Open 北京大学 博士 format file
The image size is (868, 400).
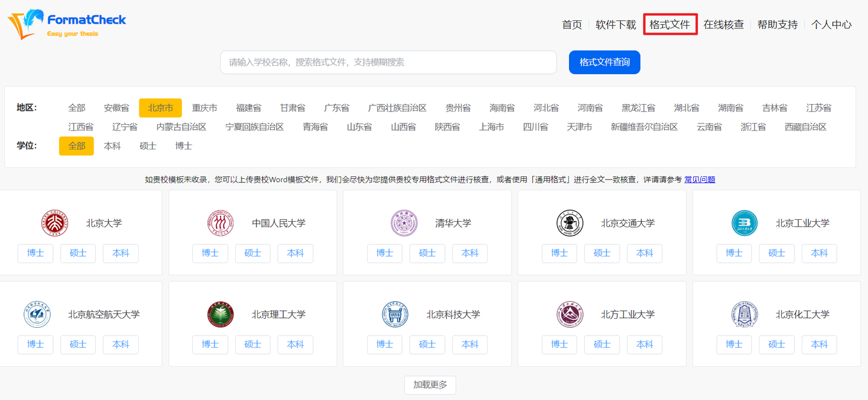click(x=36, y=254)
